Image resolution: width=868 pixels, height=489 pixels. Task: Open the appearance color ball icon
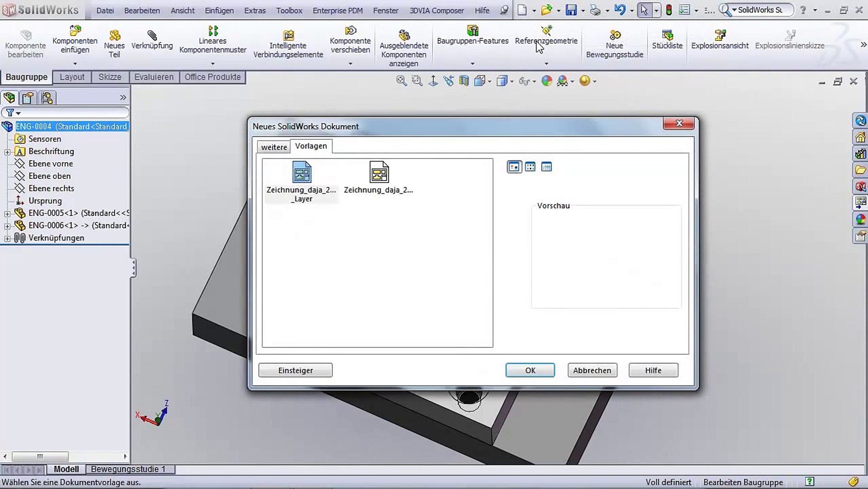[547, 81]
